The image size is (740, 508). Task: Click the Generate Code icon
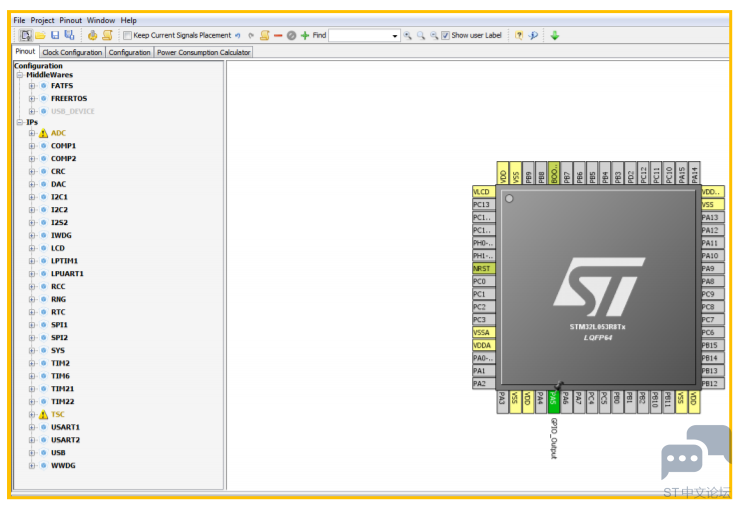tap(92, 35)
